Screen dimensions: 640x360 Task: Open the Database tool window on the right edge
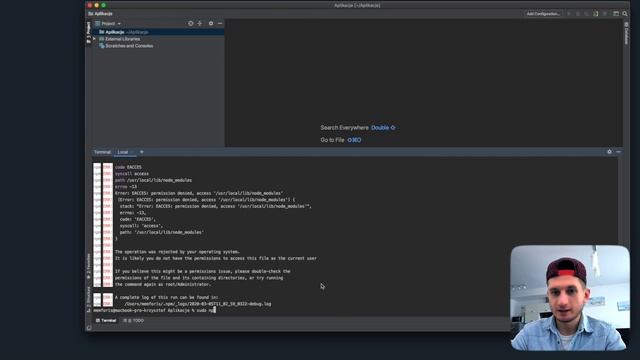pos(626,33)
